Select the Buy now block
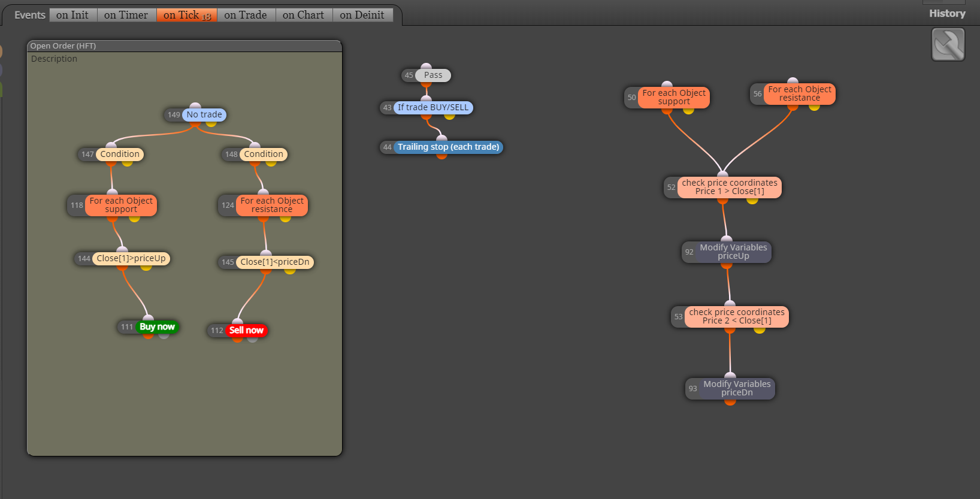 157,326
